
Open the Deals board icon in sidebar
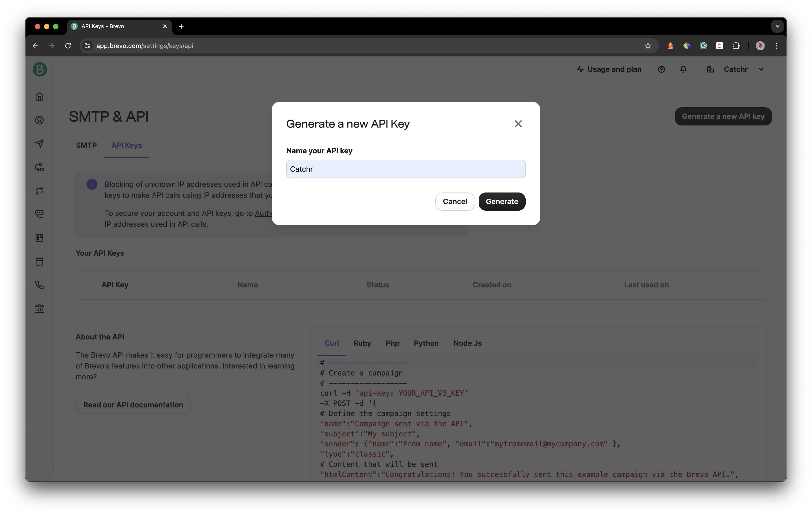tap(39, 238)
